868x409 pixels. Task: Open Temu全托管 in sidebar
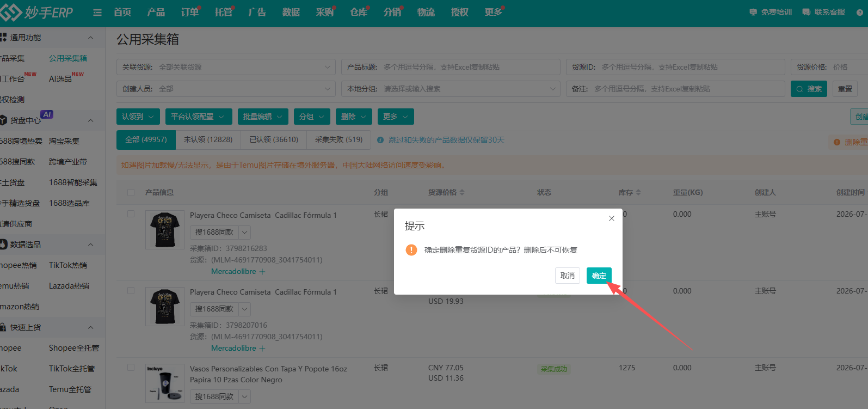[70, 389]
